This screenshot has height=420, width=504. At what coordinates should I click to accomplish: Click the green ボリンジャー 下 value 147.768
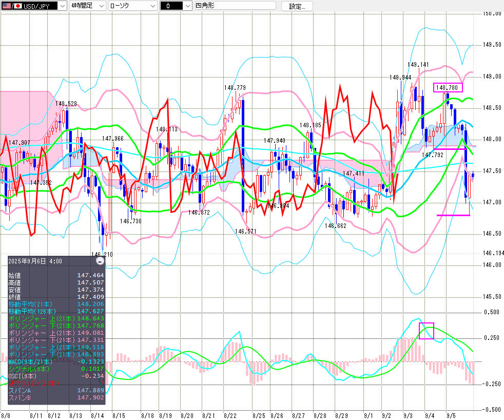tap(90, 326)
